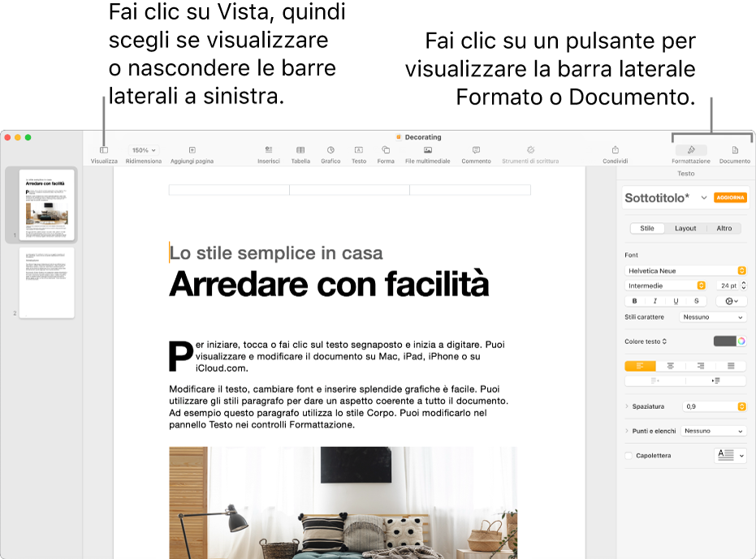Click the living room photo
This screenshot has width=756, height=559.
343,503
